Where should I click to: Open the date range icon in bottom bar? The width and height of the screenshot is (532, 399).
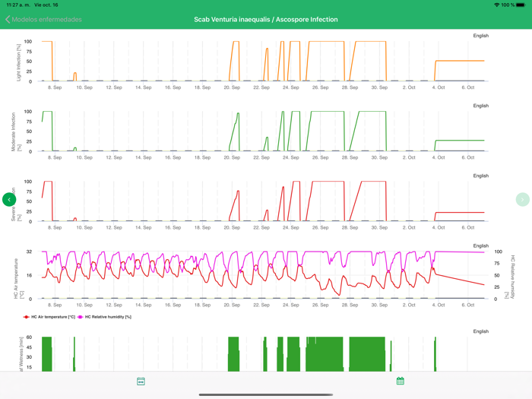pyautogui.click(x=141, y=382)
